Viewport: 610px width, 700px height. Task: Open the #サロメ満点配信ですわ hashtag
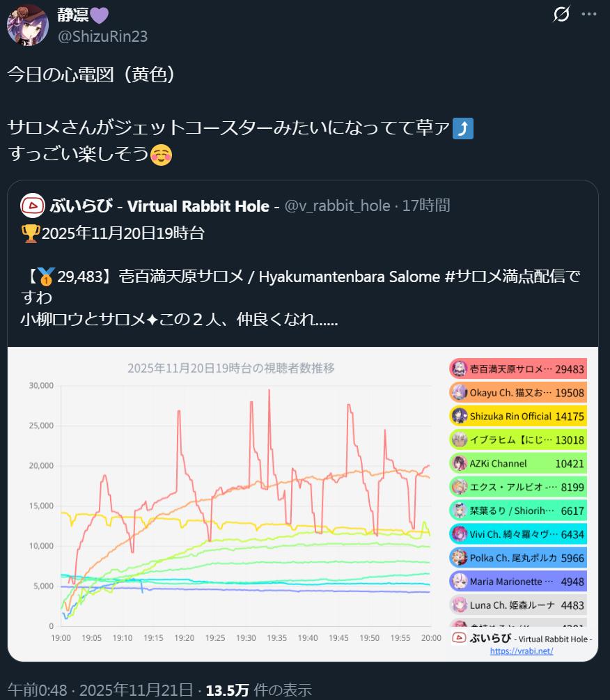point(511,277)
